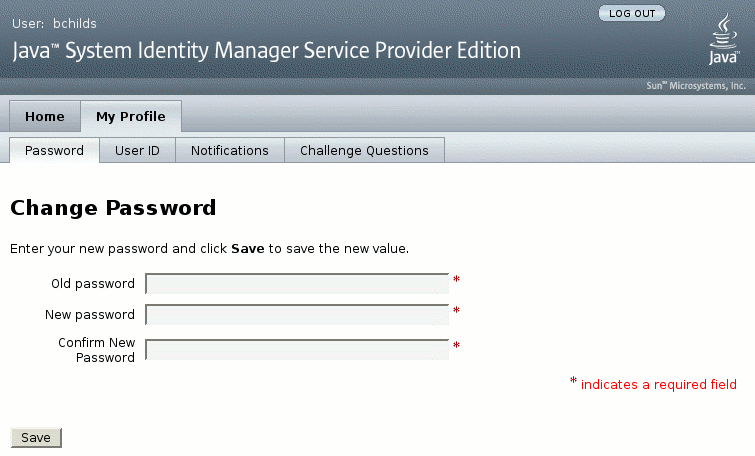Click the LOG OUT button

tap(632, 13)
